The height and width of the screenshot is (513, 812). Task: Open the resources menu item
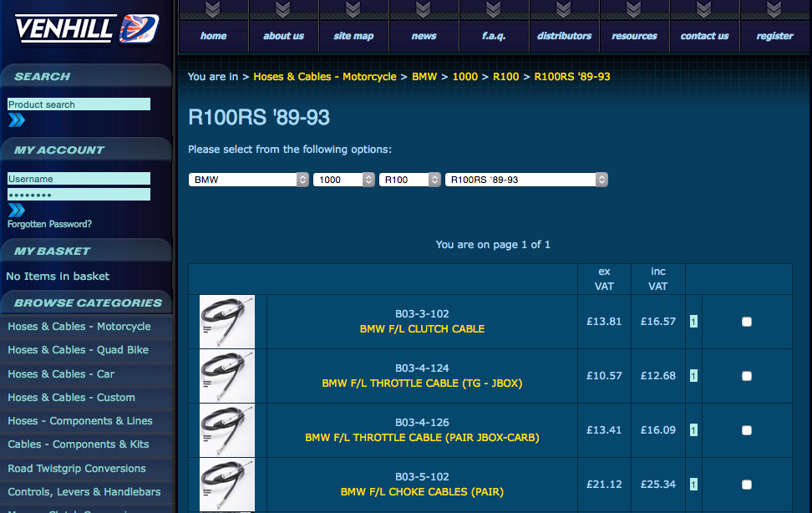point(634,36)
